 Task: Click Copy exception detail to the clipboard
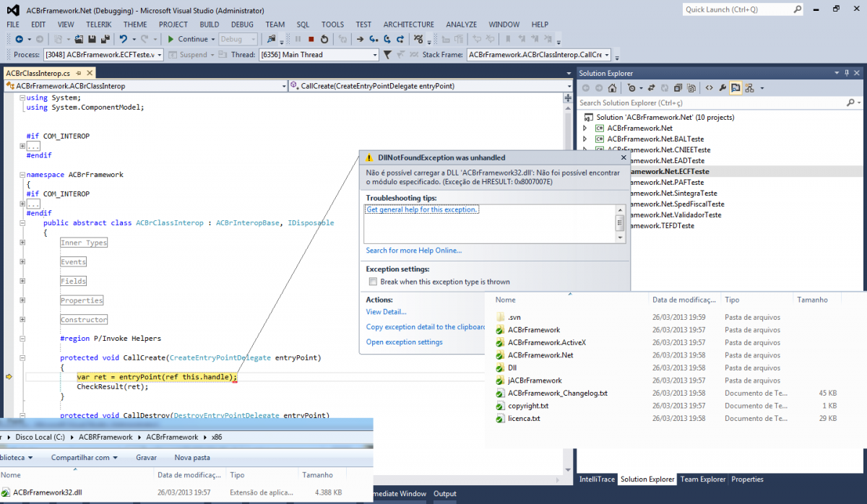427,327
